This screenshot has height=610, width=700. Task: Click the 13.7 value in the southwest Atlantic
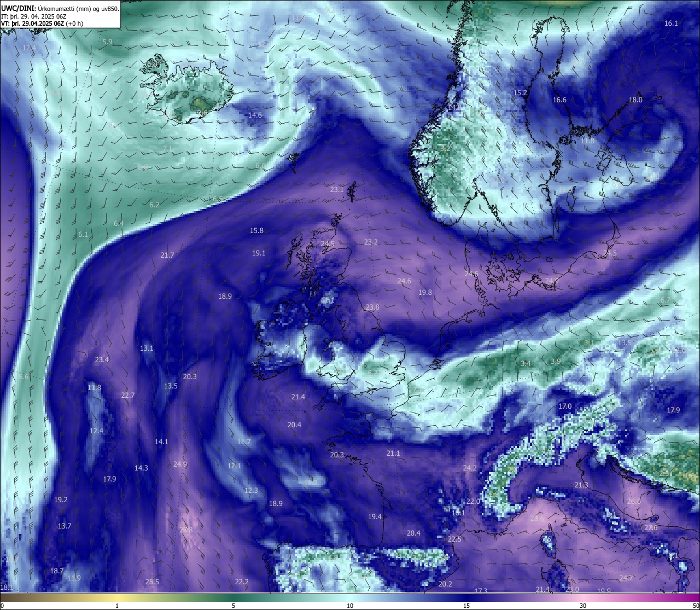(x=65, y=526)
